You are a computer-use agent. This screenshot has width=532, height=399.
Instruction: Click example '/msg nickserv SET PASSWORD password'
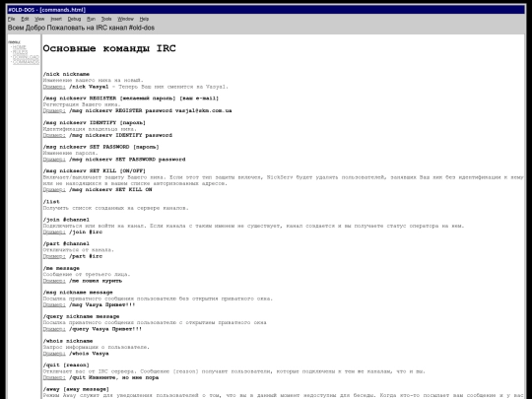127,160
